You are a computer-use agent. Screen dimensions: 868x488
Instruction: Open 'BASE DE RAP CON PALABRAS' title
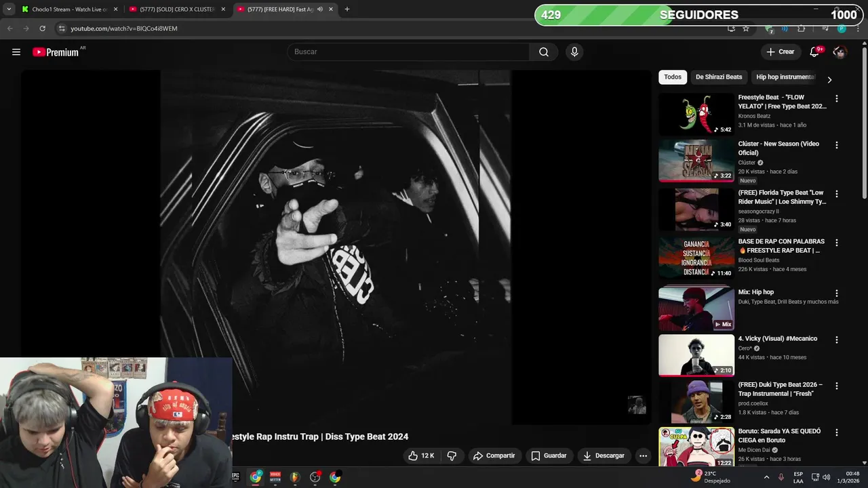tap(781, 246)
